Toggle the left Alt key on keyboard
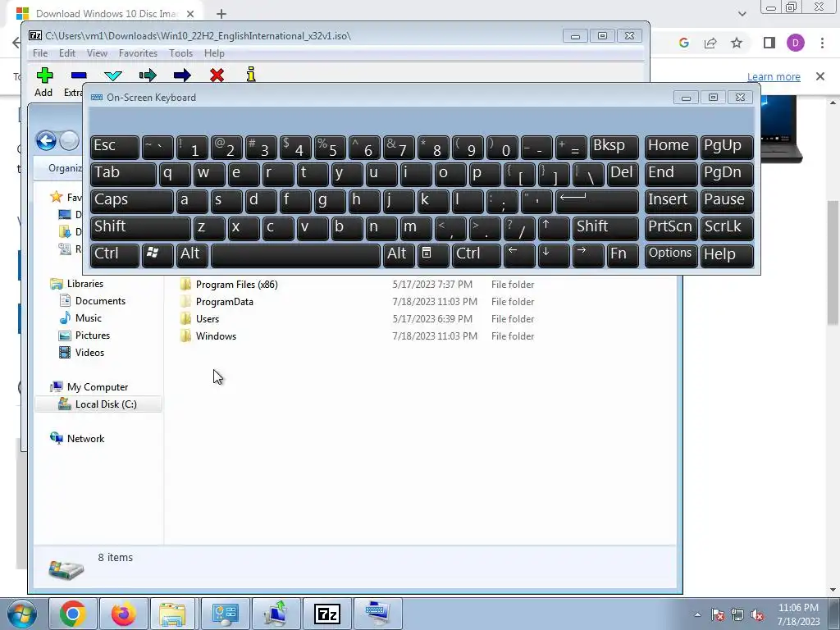Viewport: 840px width, 630px height. coord(192,256)
